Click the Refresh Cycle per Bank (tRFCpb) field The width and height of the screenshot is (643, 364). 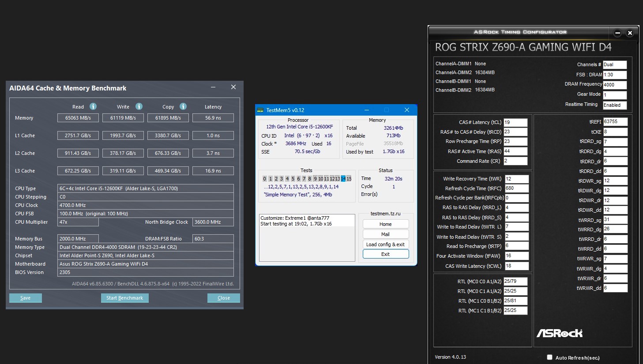517,198
